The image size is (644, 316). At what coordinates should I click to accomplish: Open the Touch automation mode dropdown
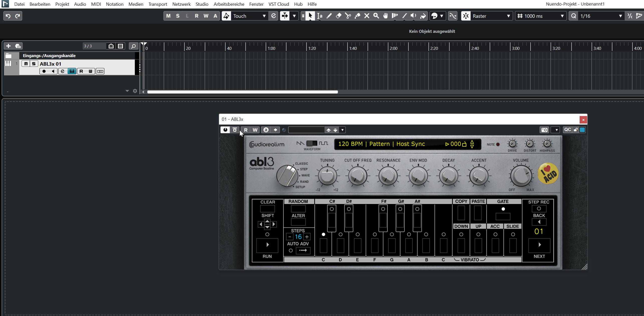coord(264,16)
